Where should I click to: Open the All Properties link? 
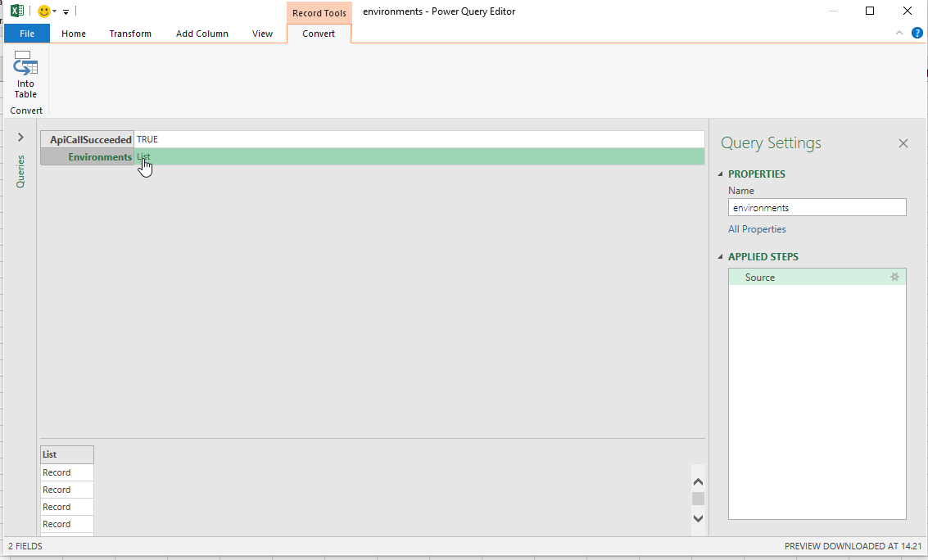757,229
